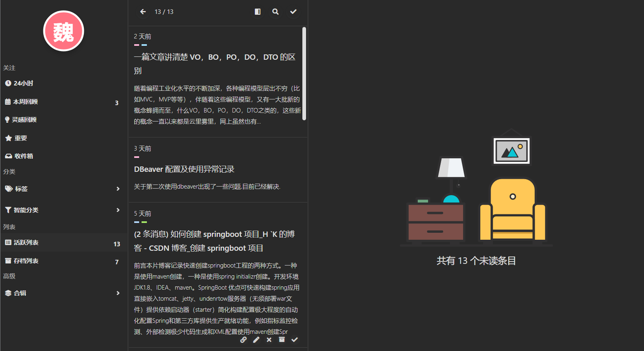The image size is (644, 351).
Task: Copy link icon on the springboot article
Action: 243,340
